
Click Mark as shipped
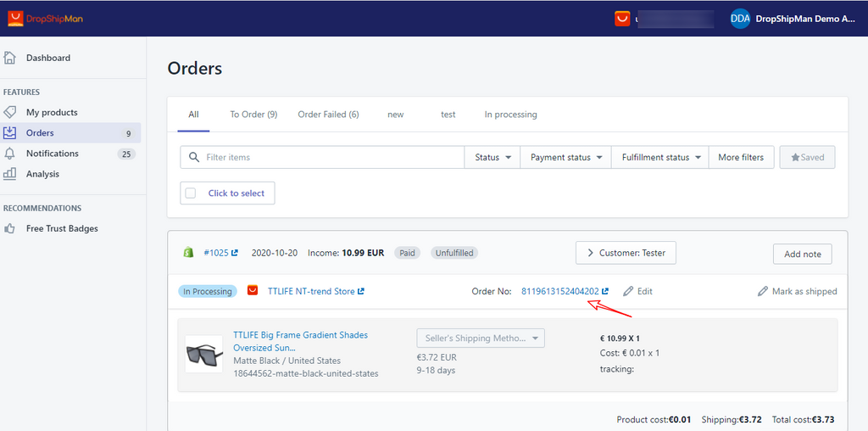804,291
